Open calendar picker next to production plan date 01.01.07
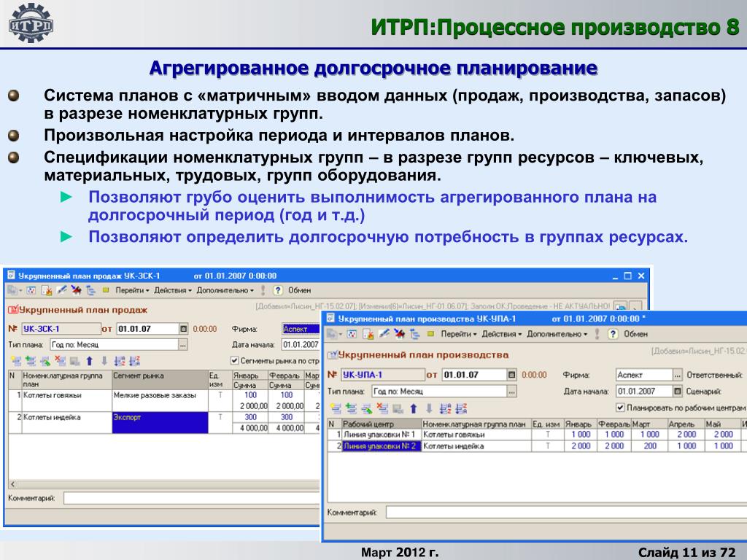Viewport: 747px width, 560px height. (x=511, y=375)
